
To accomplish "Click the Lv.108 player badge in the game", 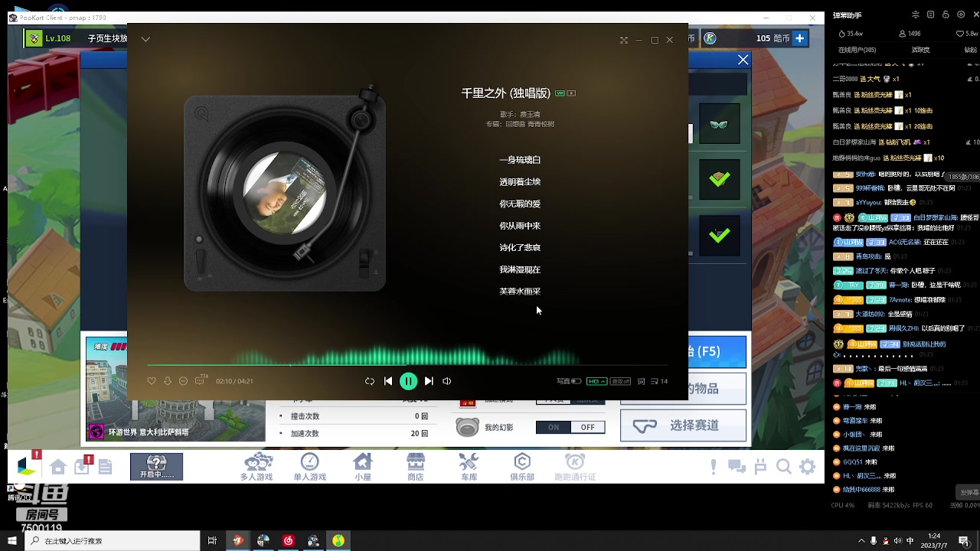I will click(48, 38).
